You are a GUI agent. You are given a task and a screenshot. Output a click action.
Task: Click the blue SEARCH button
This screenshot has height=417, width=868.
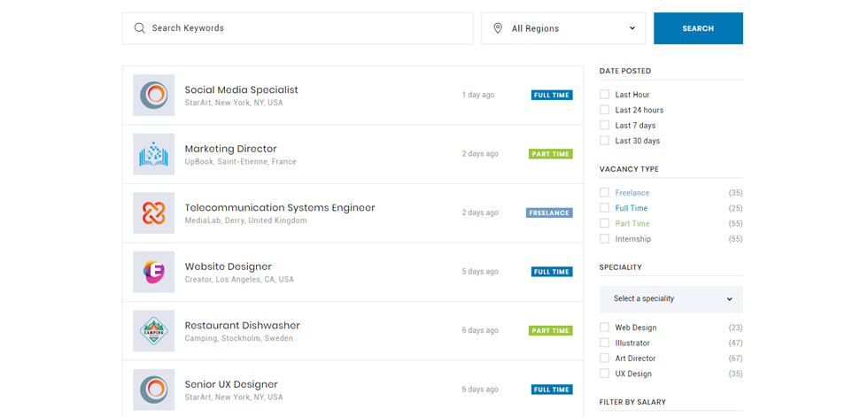pyautogui.click(x=698, y=28)
